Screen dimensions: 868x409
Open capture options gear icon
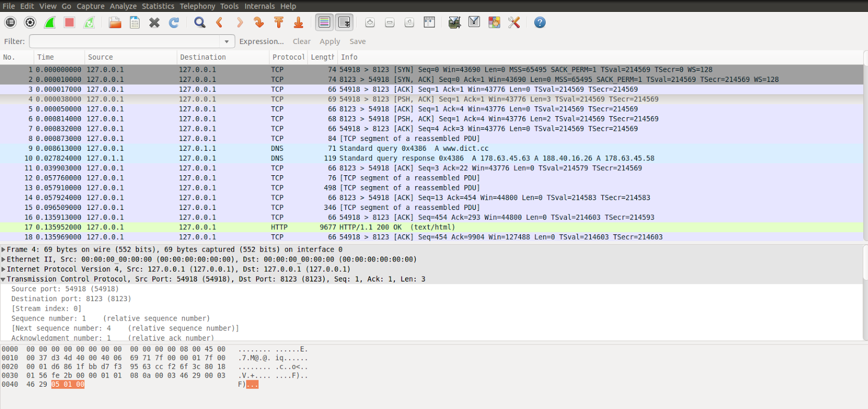click(30, 22)
